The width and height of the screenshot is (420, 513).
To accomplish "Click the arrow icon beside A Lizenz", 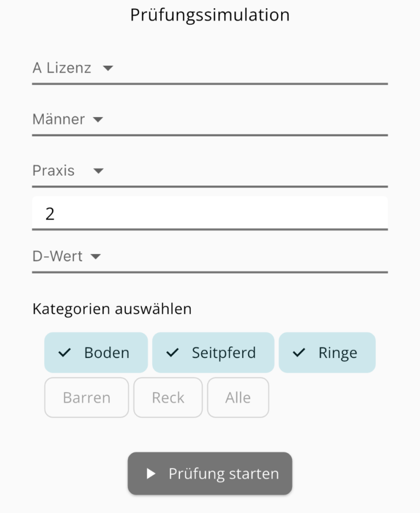I will [108, 68].
